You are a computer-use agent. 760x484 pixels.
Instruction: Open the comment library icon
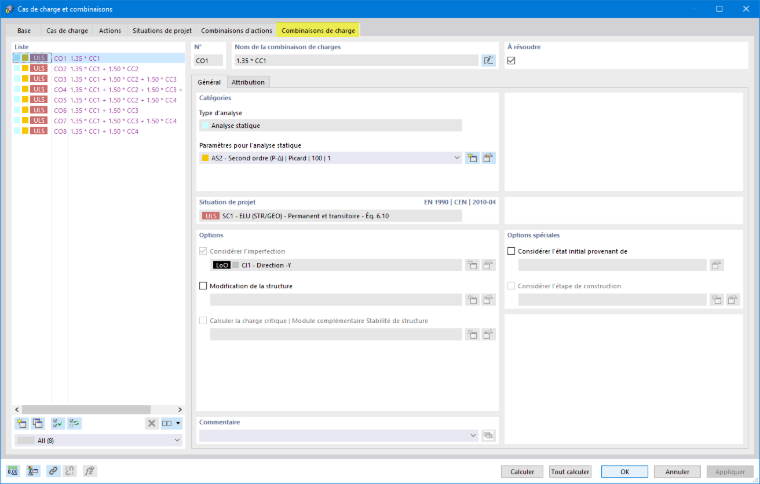coord(488,436)
